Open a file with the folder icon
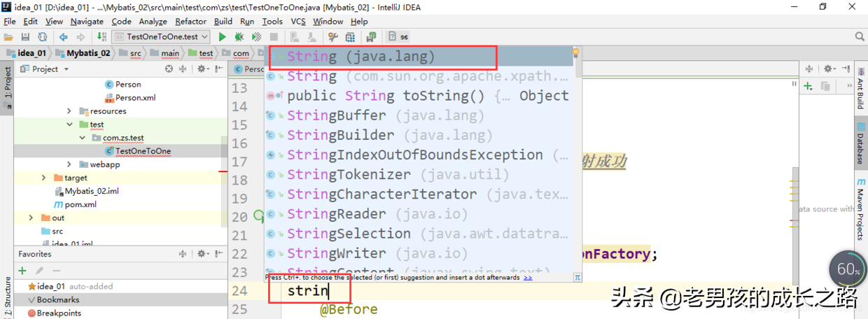 tap(8, 37)
